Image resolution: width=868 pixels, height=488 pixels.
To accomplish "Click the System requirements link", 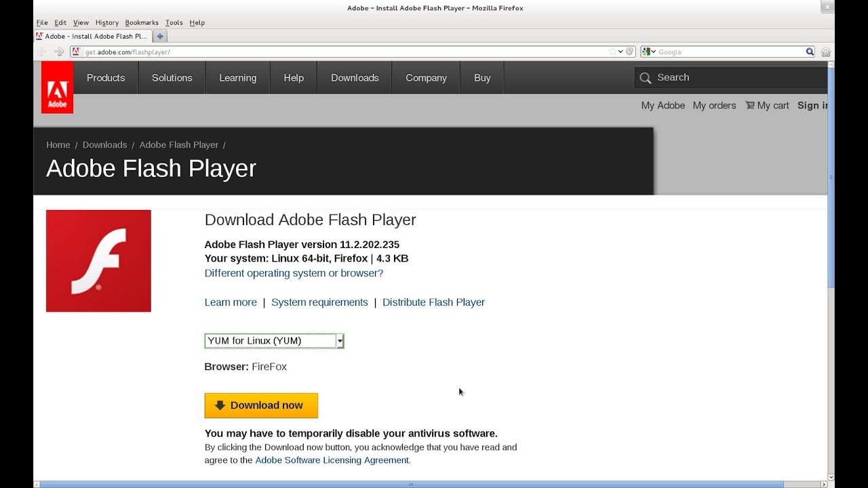I will 319,302.
